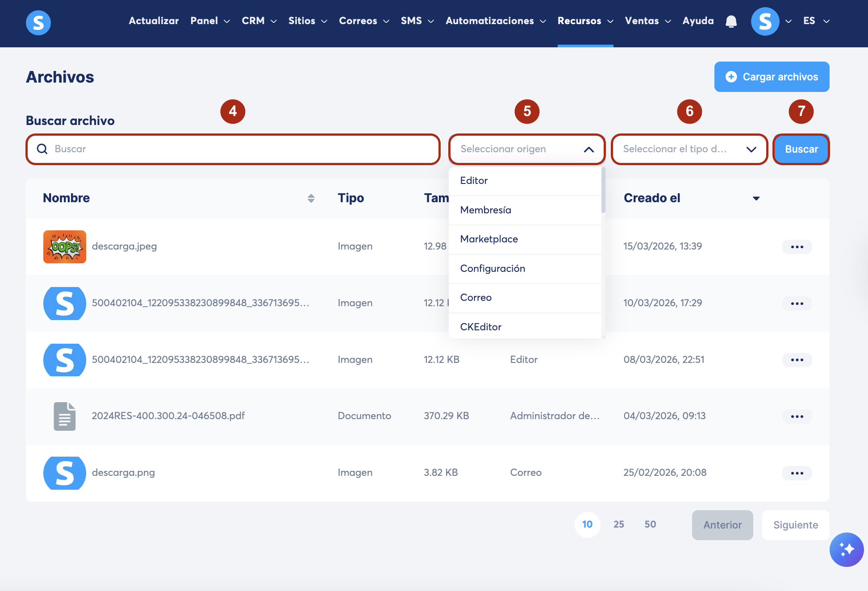The image size is (868, 591).
Task: Click the notification bell icon
Action: point(731,21)
